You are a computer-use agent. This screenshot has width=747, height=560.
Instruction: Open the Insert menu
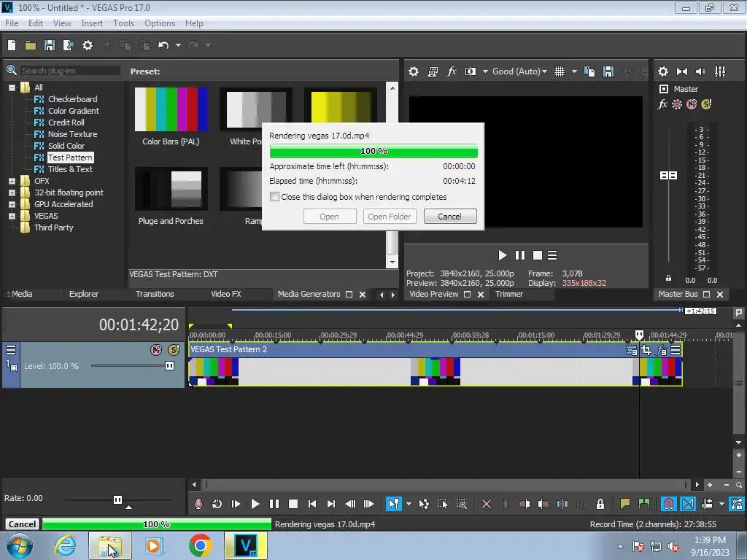pyautogui.click(x=92, y=23)
